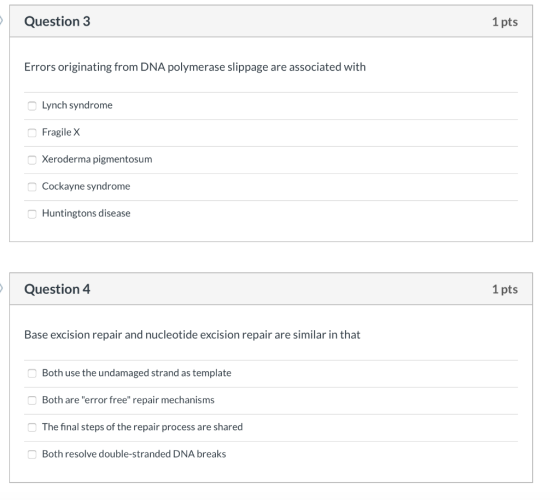The width and height of the screenshot is (560, 500).
Task: Click the Cockayne syndrome answer label
Action: pos(86,186)
